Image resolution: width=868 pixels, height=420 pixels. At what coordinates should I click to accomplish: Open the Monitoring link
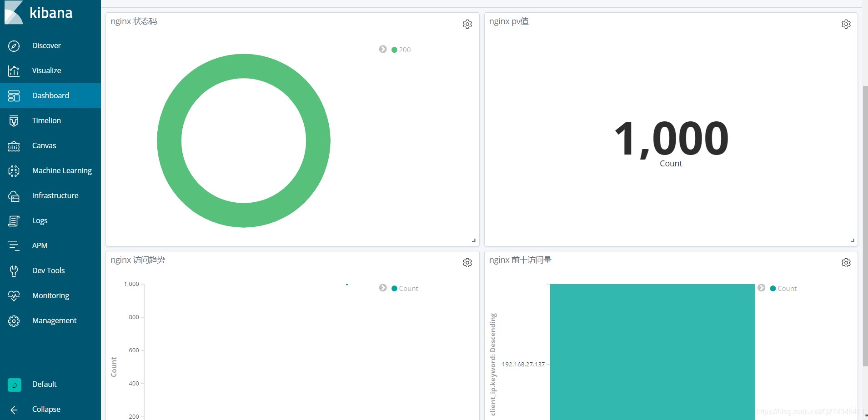click(50, 295)
